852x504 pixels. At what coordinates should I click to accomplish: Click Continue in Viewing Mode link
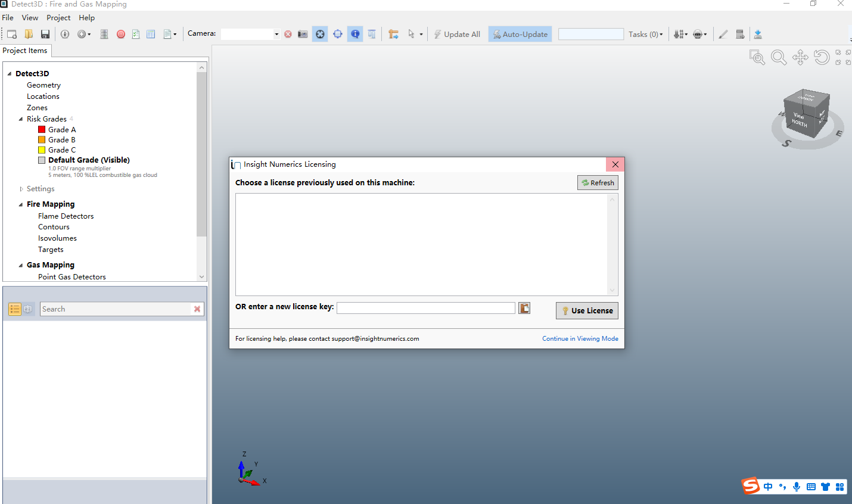click(x=580, y=338)
